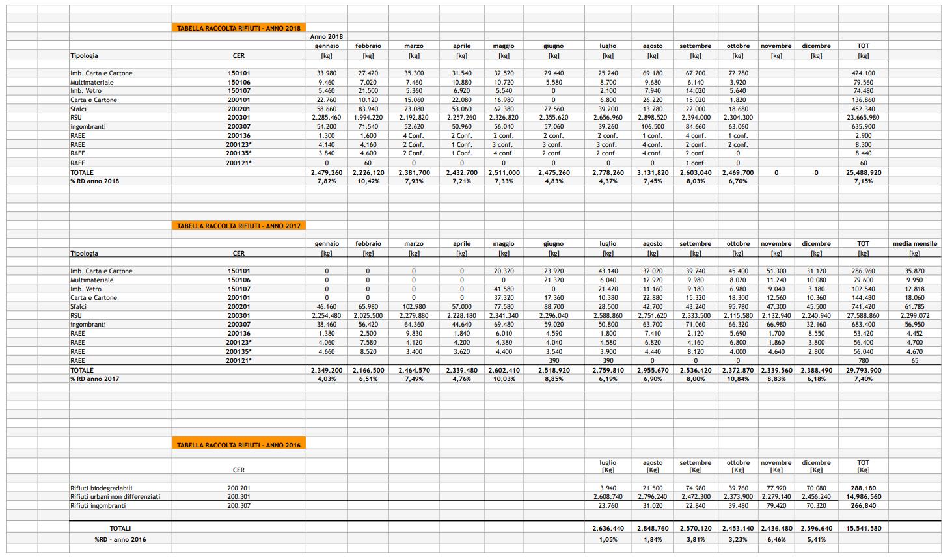Click the '% RD anno 2017' row label

point(95,379)
